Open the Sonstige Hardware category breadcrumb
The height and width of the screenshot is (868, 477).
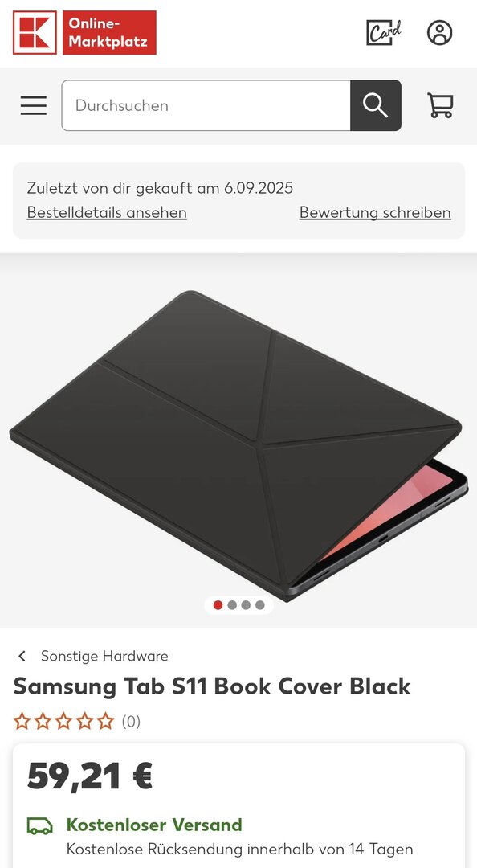[104, 656]
